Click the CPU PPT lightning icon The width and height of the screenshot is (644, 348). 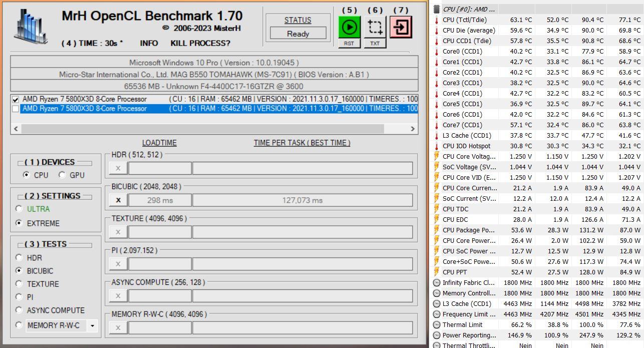point(437,272)
